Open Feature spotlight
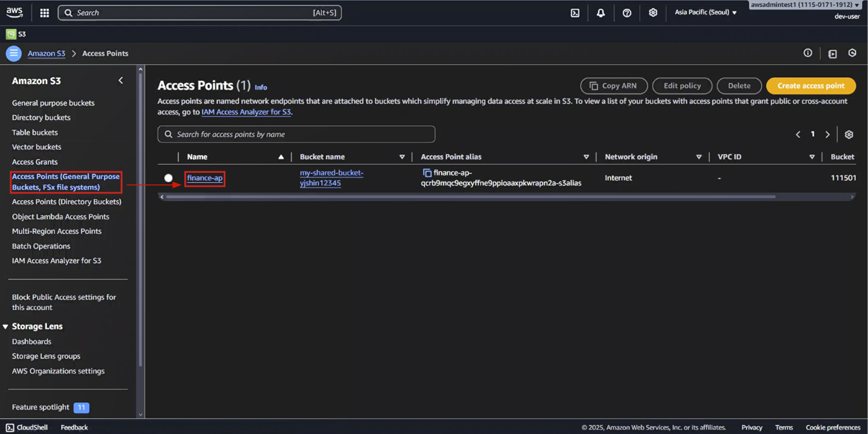 click(x=41, y=407)
